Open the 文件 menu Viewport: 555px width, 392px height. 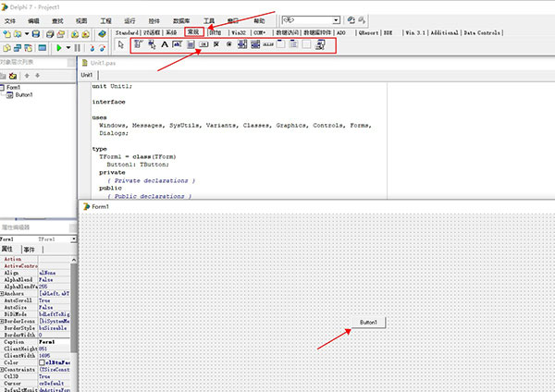(x=10, y=19)
